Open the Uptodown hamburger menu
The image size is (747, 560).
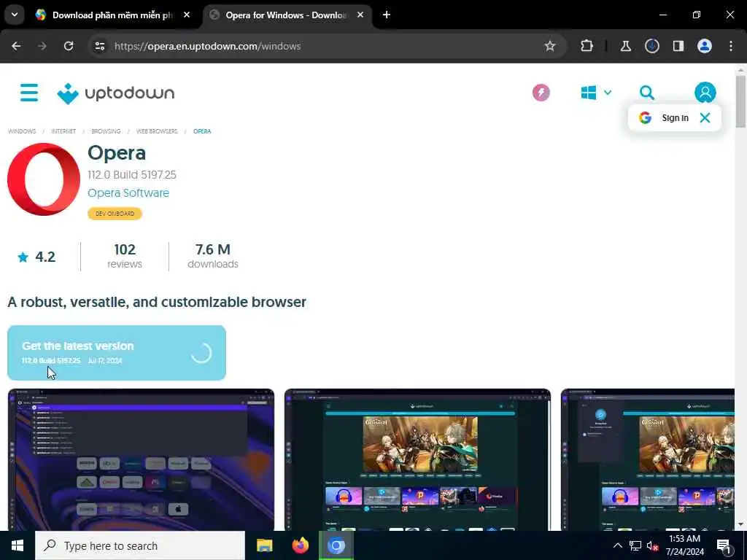tap(29, 93)
